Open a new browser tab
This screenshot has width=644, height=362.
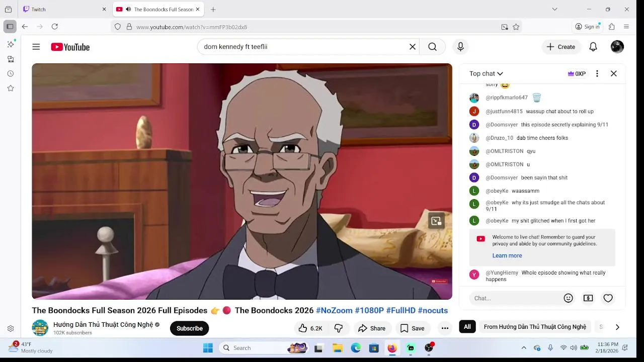coord(213,9)
